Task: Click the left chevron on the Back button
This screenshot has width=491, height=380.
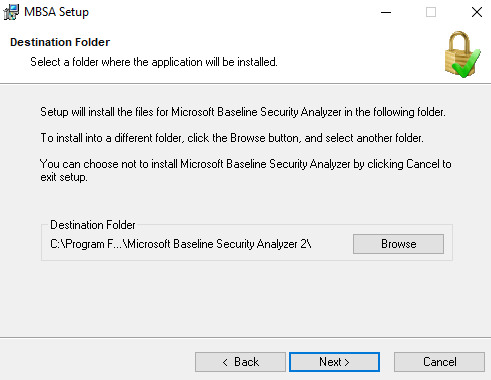Action: click(225, 362)
